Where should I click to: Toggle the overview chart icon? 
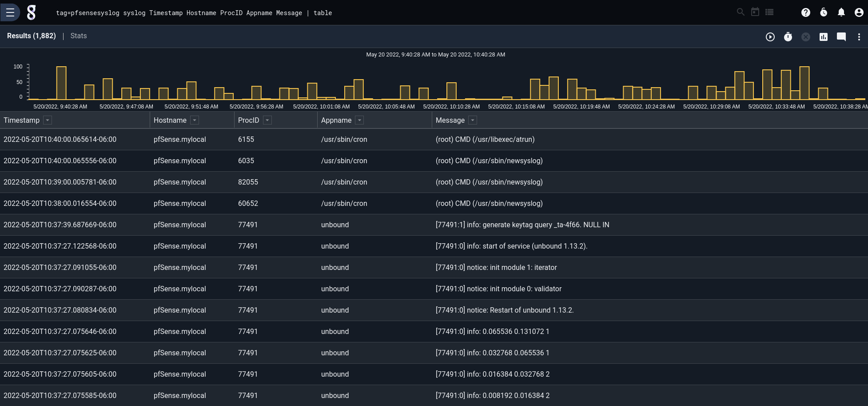[824, 37]
